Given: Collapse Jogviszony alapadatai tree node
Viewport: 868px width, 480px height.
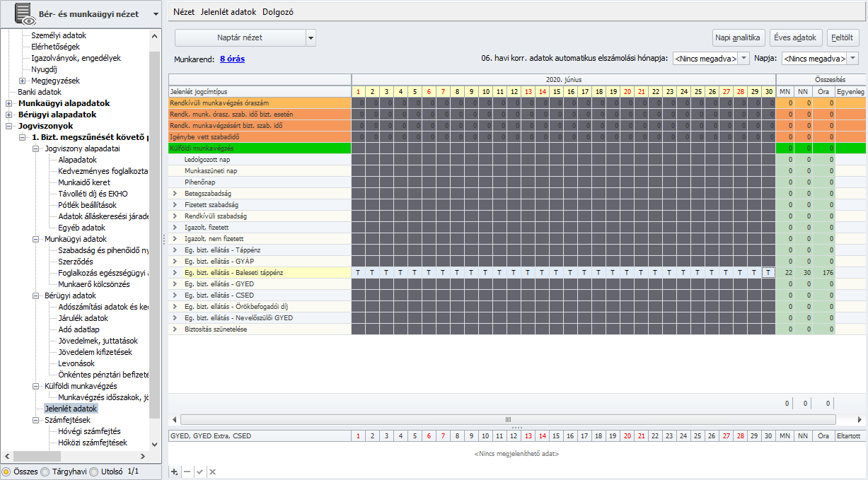Looking at the screenshot, I should [35, 148].
